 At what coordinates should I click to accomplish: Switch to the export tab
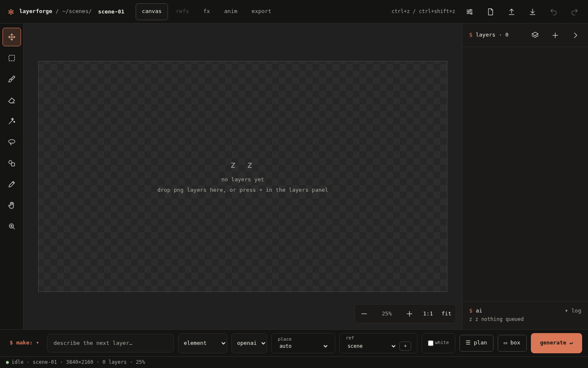[x=261, y=12]
